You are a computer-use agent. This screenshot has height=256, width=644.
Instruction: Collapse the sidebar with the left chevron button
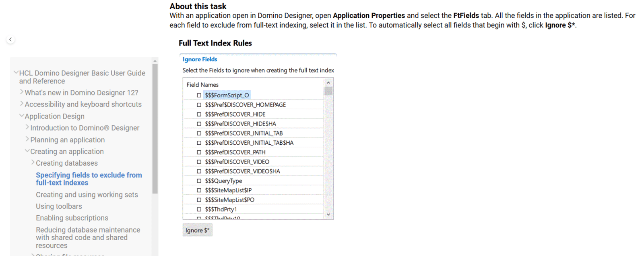click(x=10, y=40)
